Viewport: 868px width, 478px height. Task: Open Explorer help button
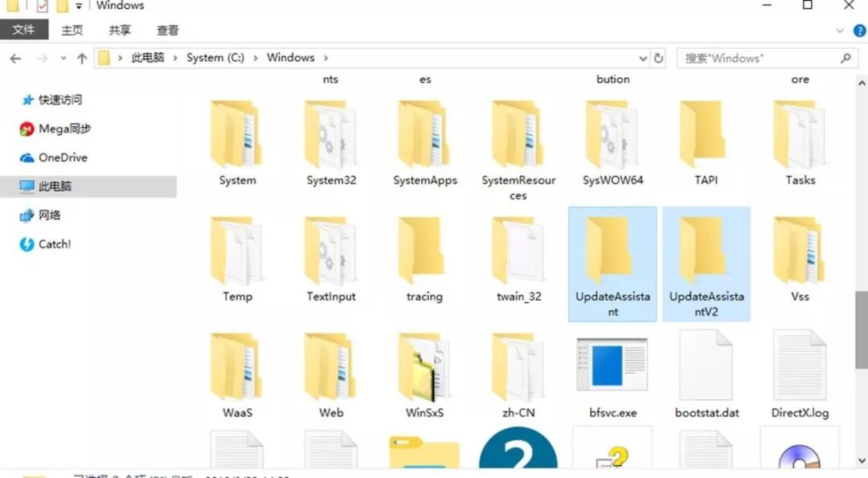point(860,31)
